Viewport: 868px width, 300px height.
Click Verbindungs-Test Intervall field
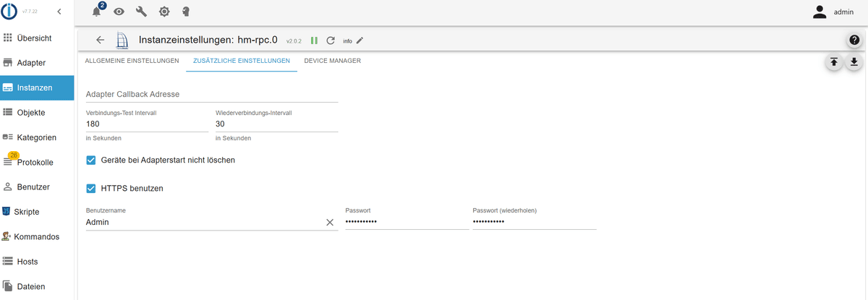(x=147, y=124)
